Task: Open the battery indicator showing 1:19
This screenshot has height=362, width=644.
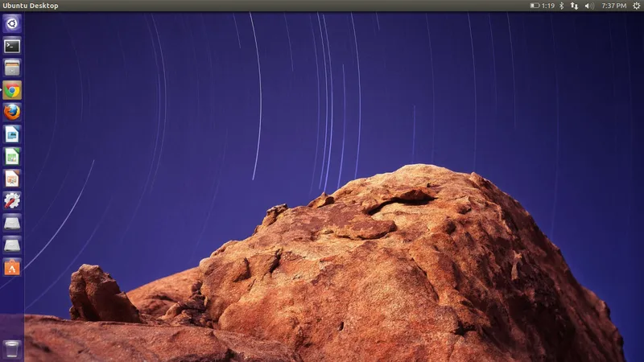Action: click(x=542, y=6)
